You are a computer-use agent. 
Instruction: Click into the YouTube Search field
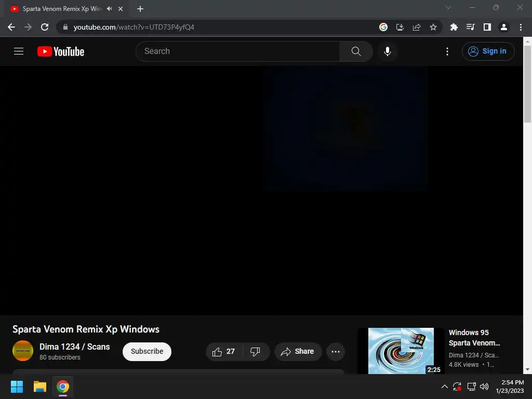pyautogui.click(x=238, y=51)
